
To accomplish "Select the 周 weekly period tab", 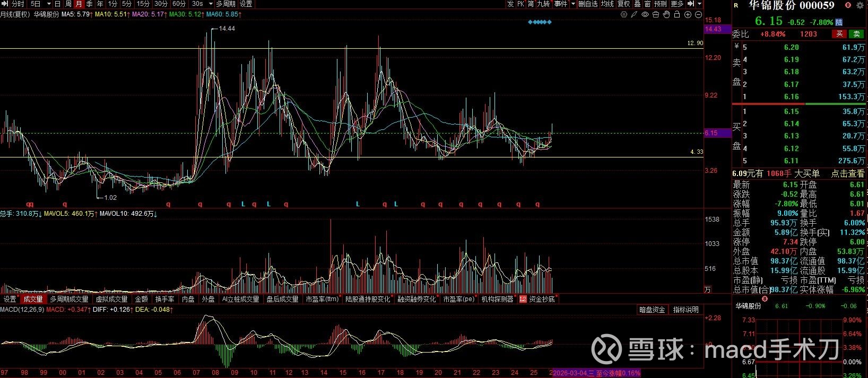I will point(68,4).
